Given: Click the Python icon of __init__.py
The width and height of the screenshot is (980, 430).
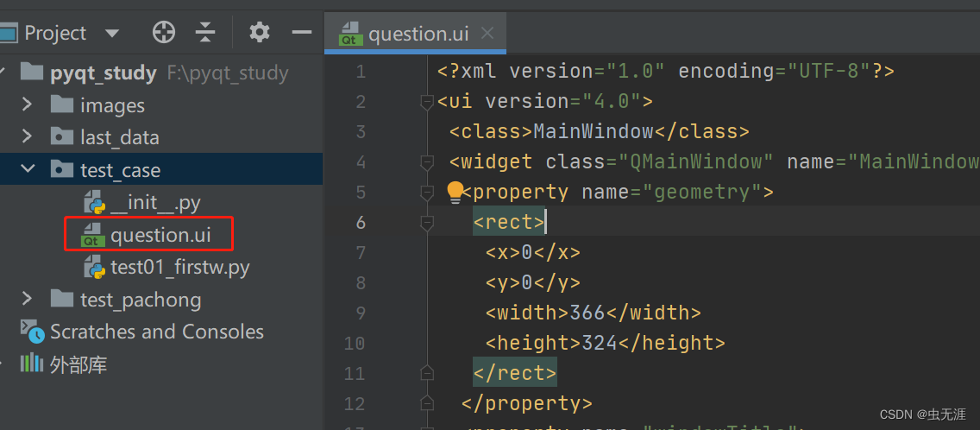Looking at the screenshot, I should tap(94, 202).
